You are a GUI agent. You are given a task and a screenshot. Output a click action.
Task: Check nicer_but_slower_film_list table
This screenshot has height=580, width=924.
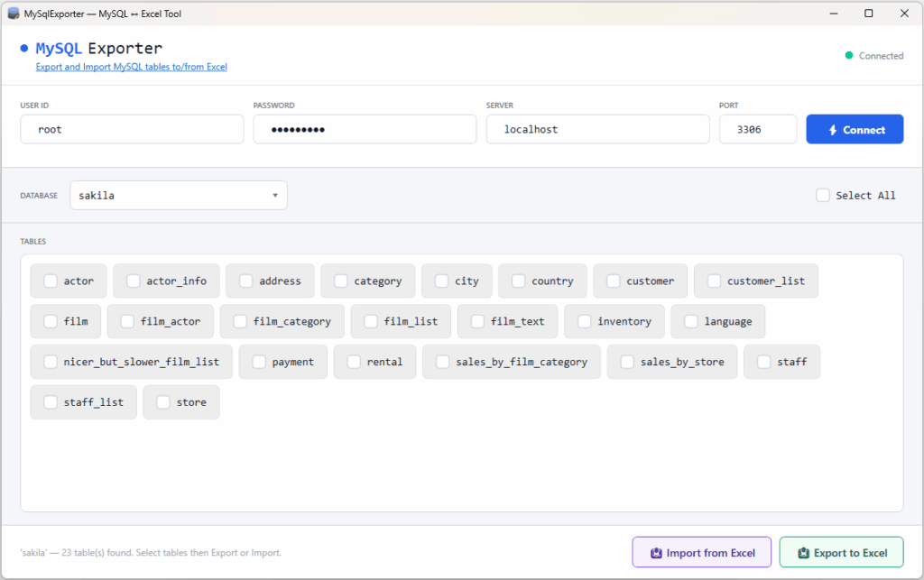click(51, 362)
